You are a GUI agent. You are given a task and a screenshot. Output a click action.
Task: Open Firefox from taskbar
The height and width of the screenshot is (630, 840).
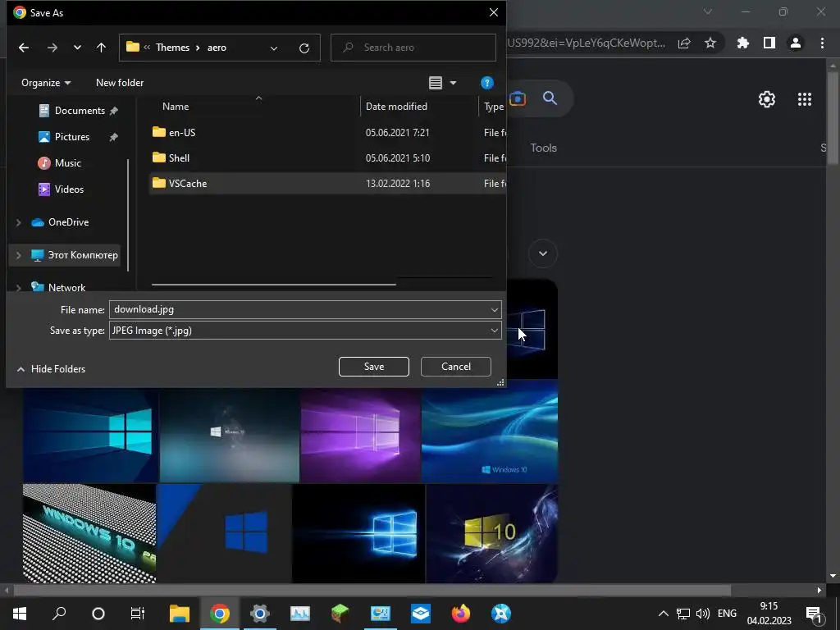click(x=461, y=614)
